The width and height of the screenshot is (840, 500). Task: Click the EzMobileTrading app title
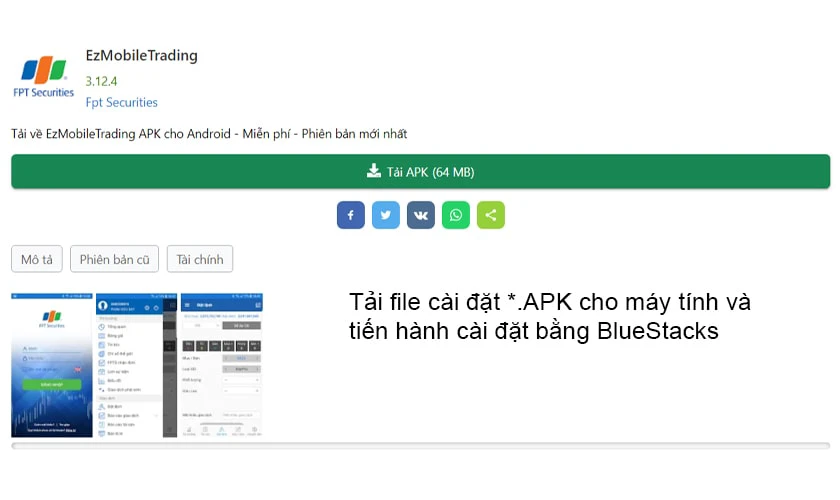point(141,55)
